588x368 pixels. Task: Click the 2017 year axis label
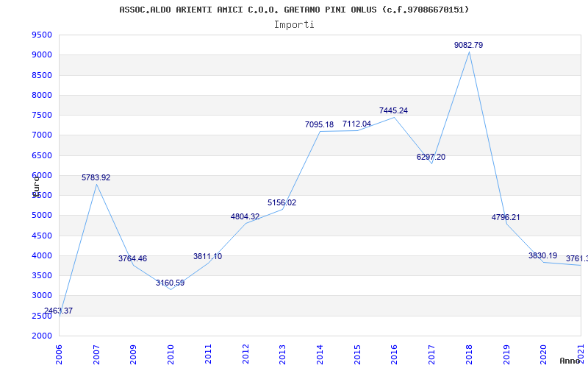coord(431,354)
